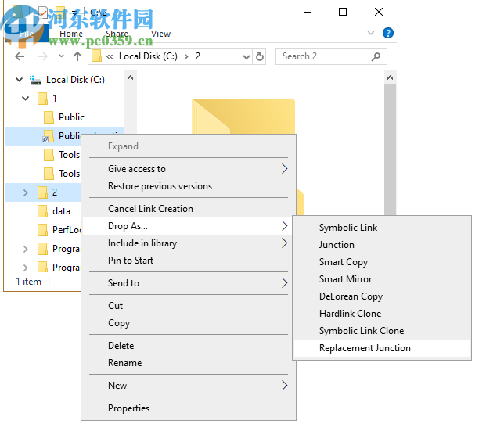Open the New submenu
504x424 pixels.
click(189, 386)
